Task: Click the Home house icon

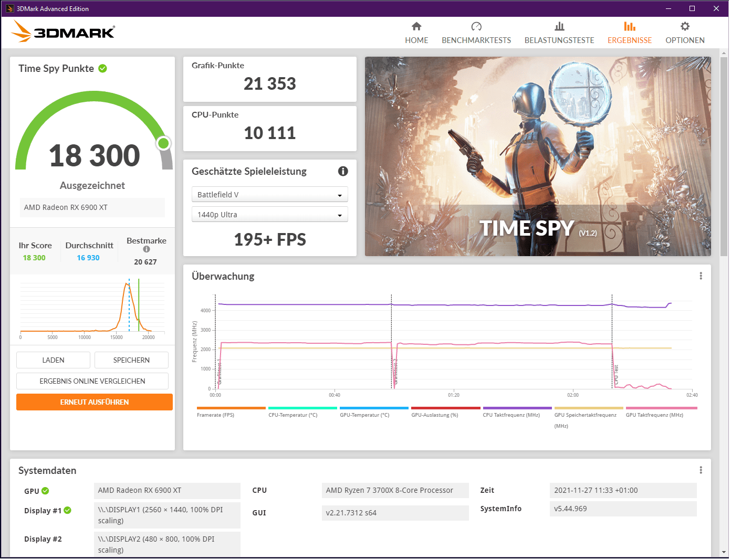Action: click(416, 26)
